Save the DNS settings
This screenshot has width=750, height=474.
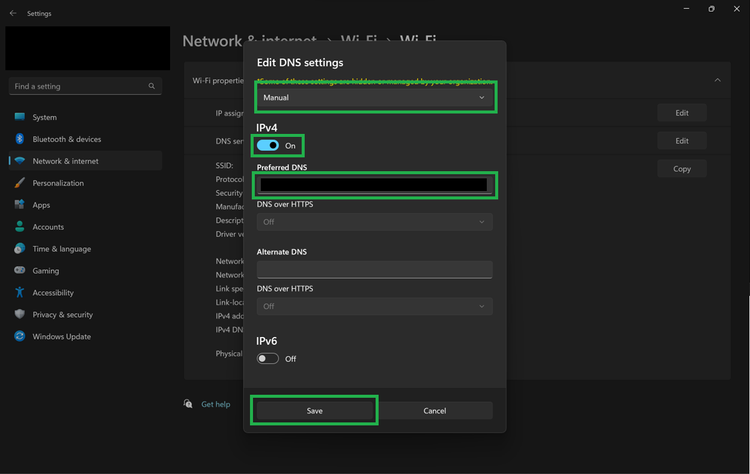314,411
